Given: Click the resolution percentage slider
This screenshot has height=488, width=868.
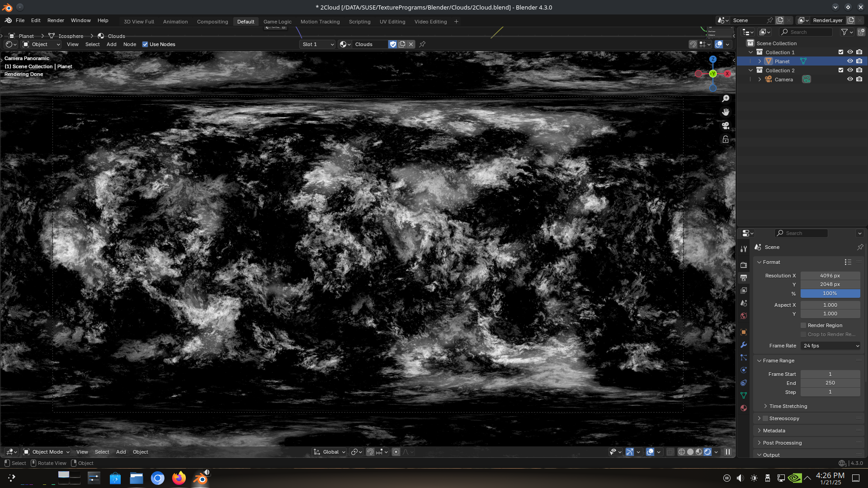Looking at the screenshot, I should (830, 293).
